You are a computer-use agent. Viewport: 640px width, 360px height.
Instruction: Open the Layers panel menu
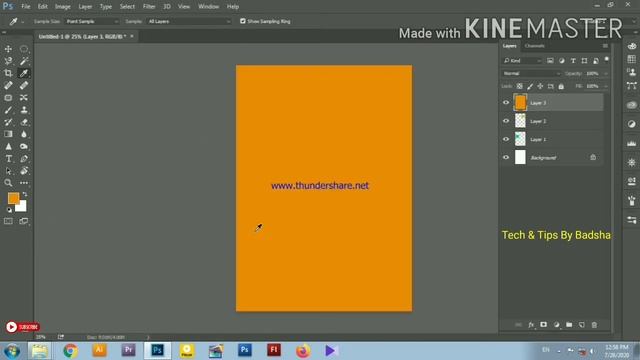tap(605, 46)
